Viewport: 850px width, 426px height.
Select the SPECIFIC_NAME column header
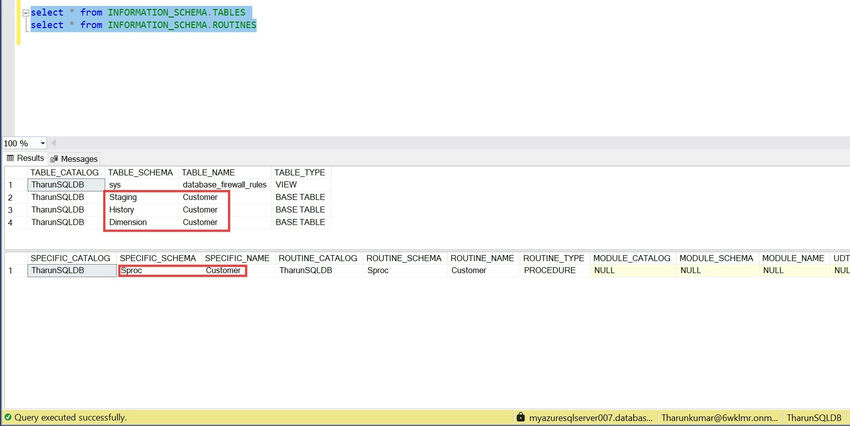coord(238,258)
